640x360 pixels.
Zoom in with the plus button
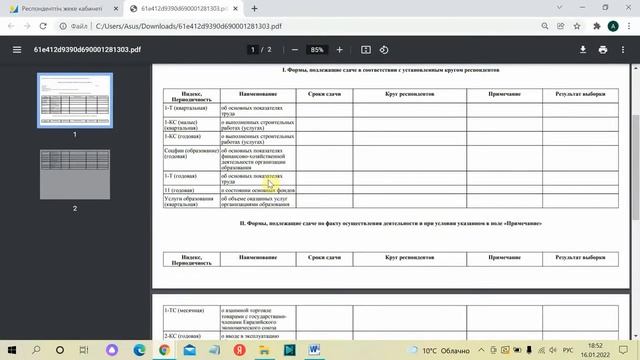click(x=340, y=50)
